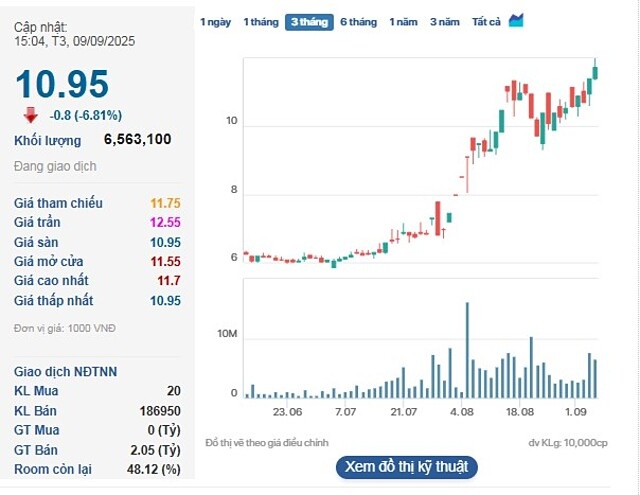Click the large 10.95 current price
The width and height of the screenshot is (640, 495).
(x=62, y=84)
